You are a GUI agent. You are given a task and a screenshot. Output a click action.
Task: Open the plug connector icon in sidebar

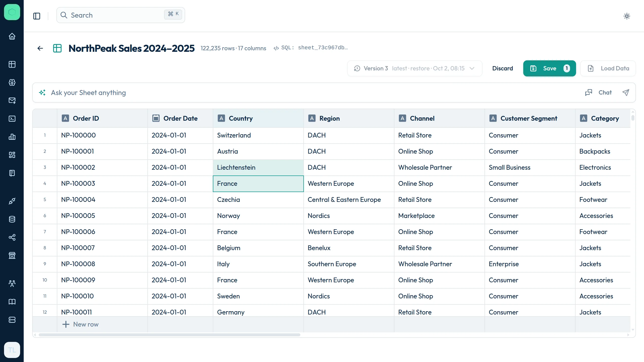point(12,201)
